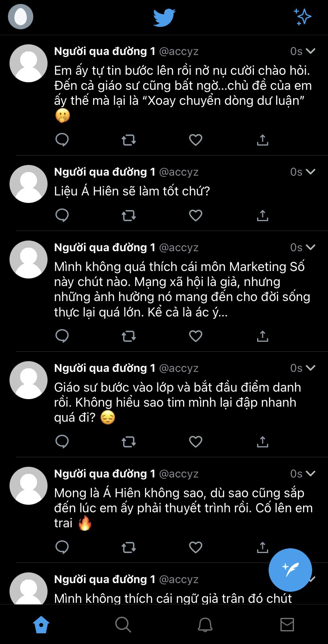Screen dimensions: 328x644
Task: Open the Messages envelope tab
Action: coord(287,625)
